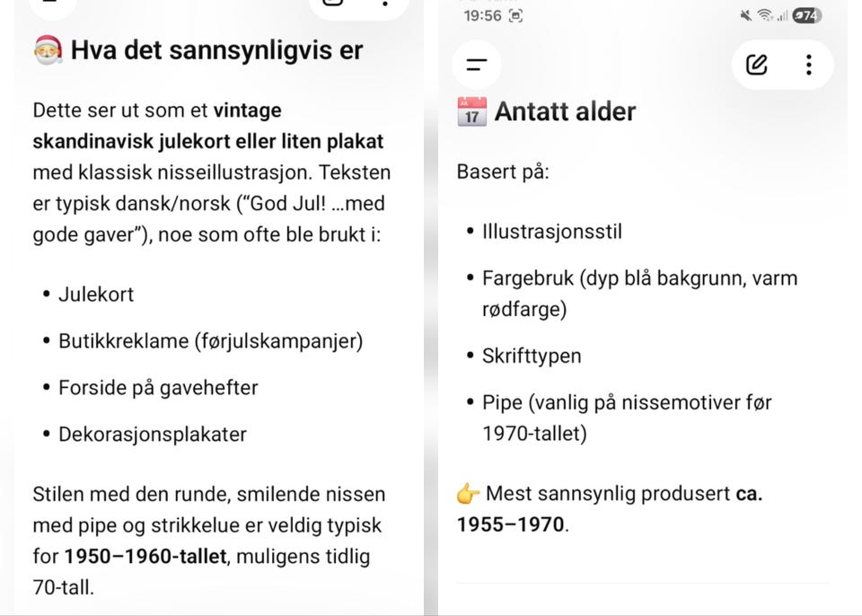Select the heading Hva det sannsynligvis er
Screen dimensions: 862x616
(x=217, y=50)
